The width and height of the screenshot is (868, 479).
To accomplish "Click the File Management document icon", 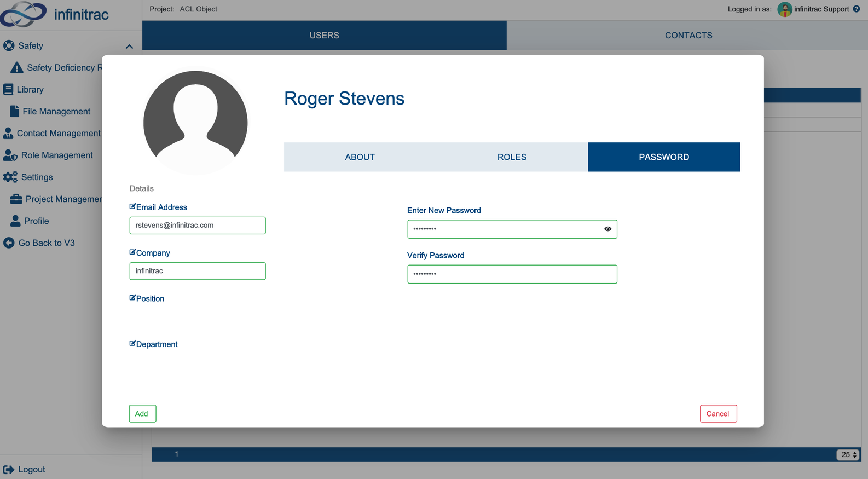I will pos(15,111).
